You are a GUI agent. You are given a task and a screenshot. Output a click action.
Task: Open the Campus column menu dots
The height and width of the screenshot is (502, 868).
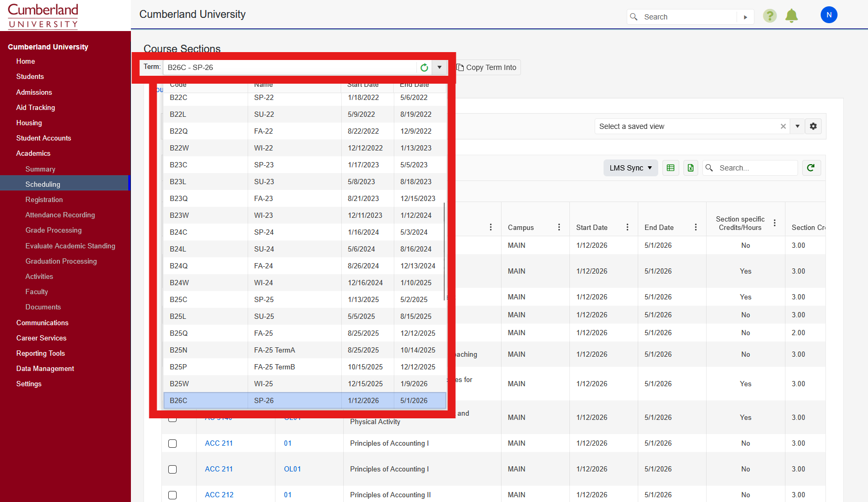click(x=559, y=227)
